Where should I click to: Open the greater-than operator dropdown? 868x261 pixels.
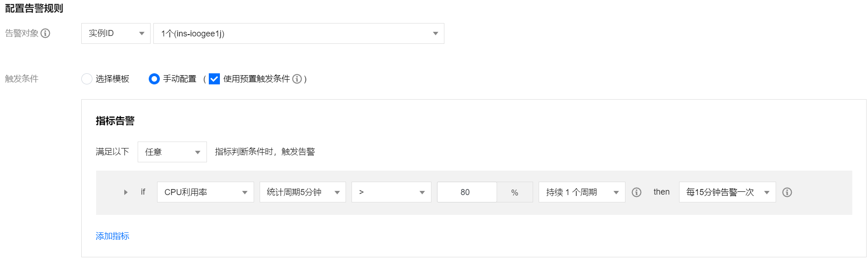pyautogui.click(x=391, y=192)
